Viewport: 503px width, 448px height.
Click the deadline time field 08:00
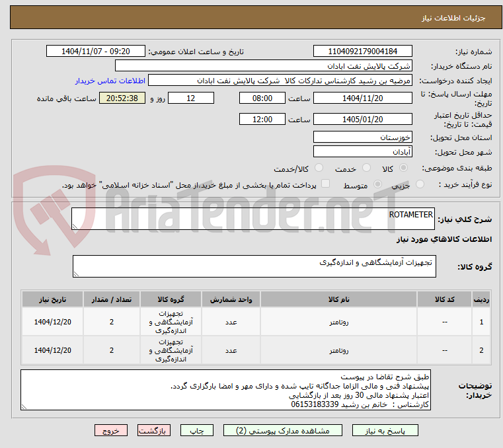[262, 98]
